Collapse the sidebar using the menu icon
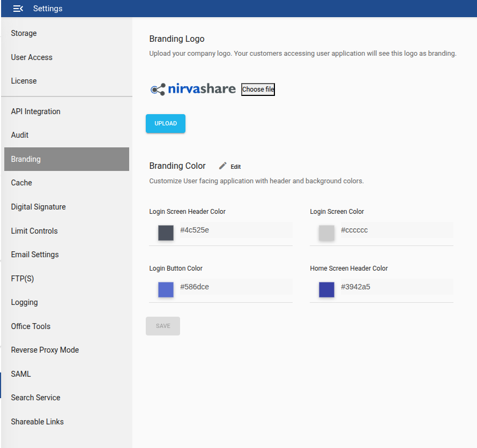Screen dimensions: 477x448 click(18, 9)
